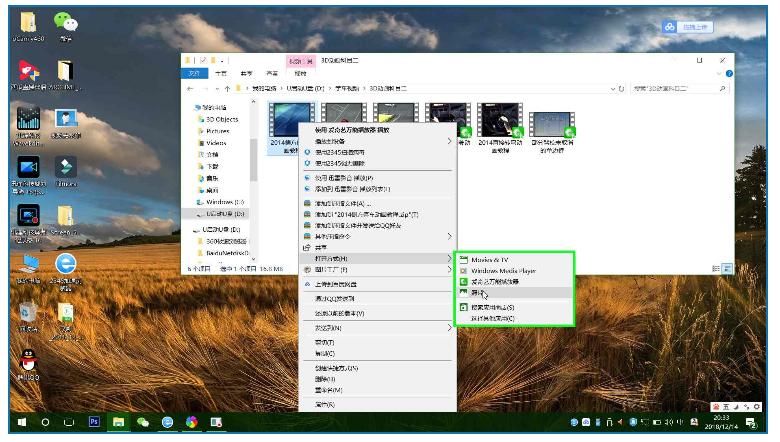Image resolution: width=780 pixels, height=442 pixels.
Task: Open the quick access toolbar dropdown
Action: pyautogui.click(x=222, y=60)
